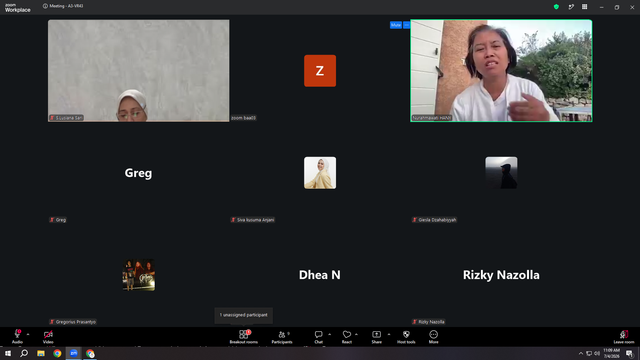Click the blue Mute button on speaker video
Viewport: 640px width, 360px height.
tap(396, 25)
